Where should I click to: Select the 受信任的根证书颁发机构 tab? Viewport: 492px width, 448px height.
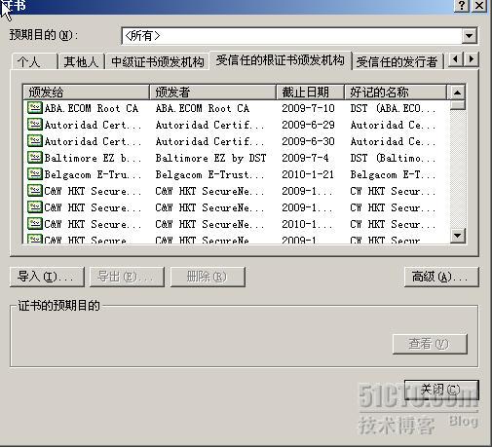pyautogui.click(x=281, y=60)
